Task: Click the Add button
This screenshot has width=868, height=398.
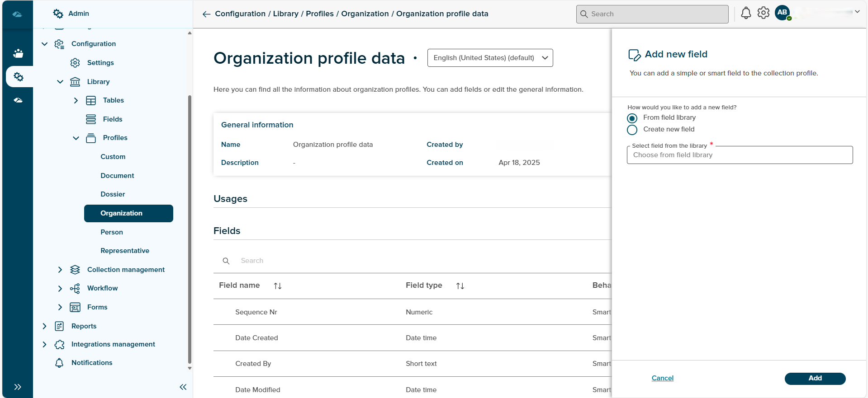Action: [815, 379]
